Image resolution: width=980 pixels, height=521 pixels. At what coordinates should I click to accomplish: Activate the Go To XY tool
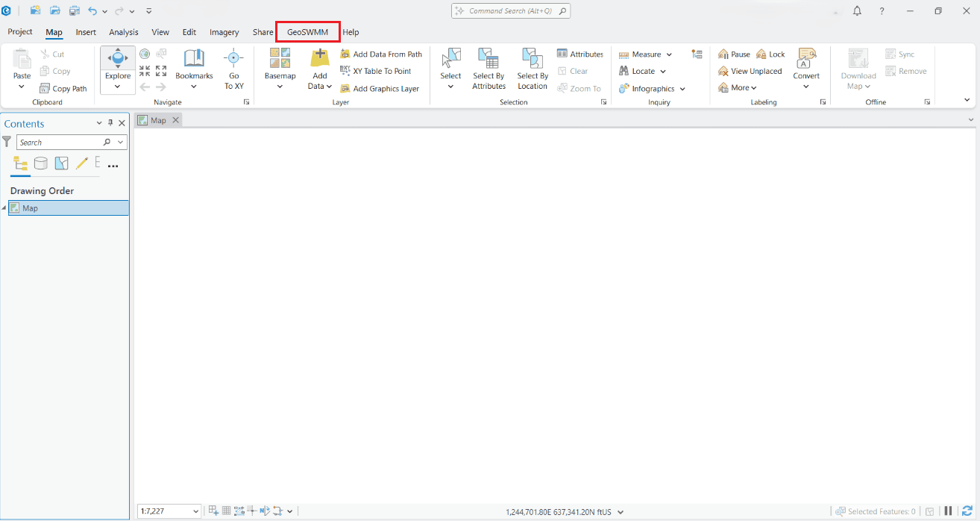pos(233,67)
